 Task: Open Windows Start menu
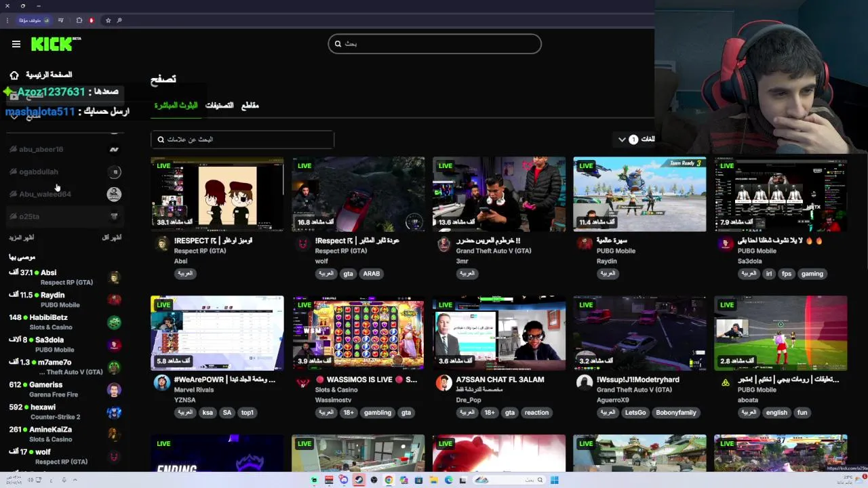(554, 480)
